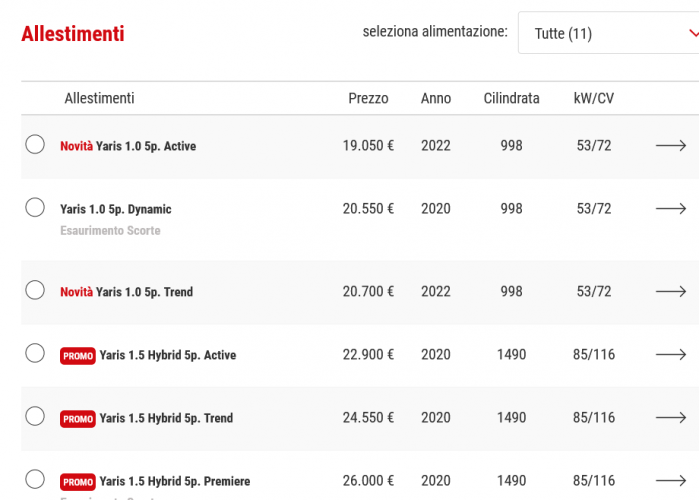Select radio button for Yaris 1.0 5p. Active
This screenshot has width=699, height=500.
point(35,145)
